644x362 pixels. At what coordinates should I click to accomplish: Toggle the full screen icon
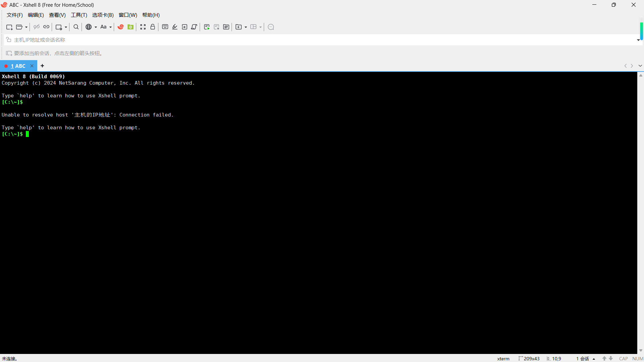143,27
